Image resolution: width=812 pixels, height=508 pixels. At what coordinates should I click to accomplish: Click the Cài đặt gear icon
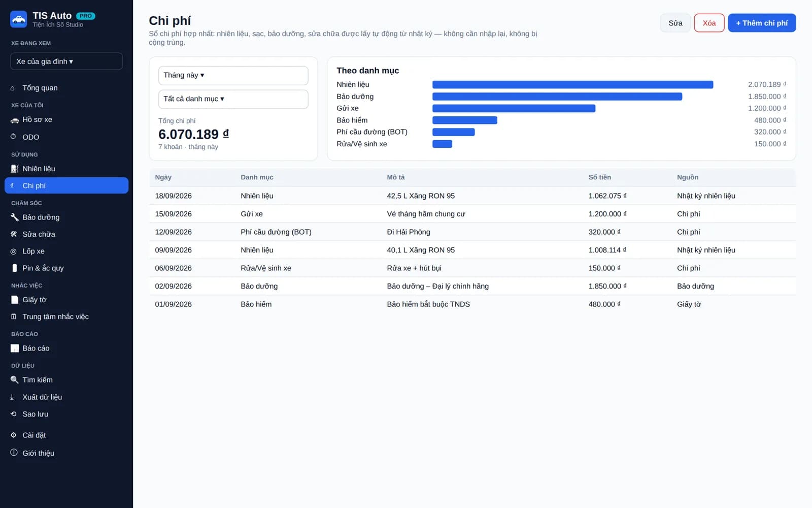(x=13, y=435)
